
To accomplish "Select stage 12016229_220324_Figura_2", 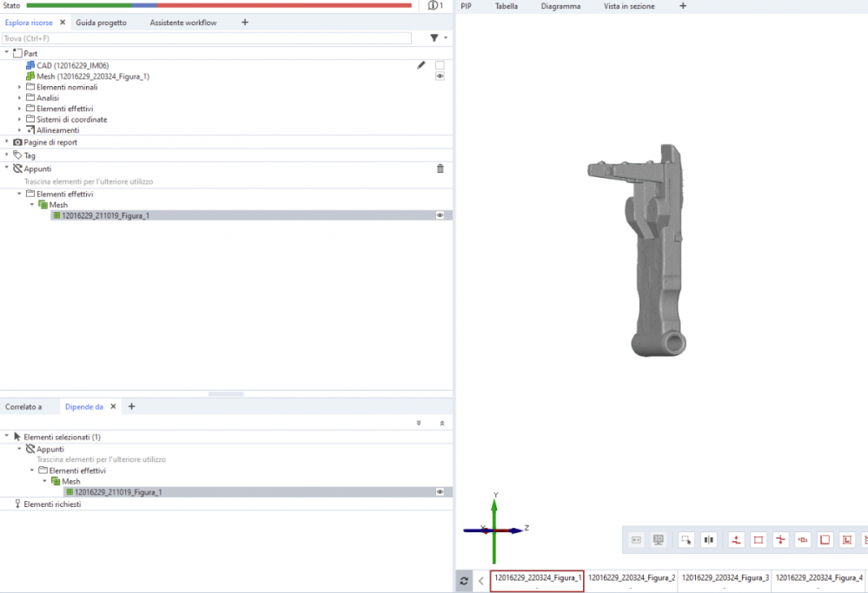I will pyautogui.click(x=631, y=578).
